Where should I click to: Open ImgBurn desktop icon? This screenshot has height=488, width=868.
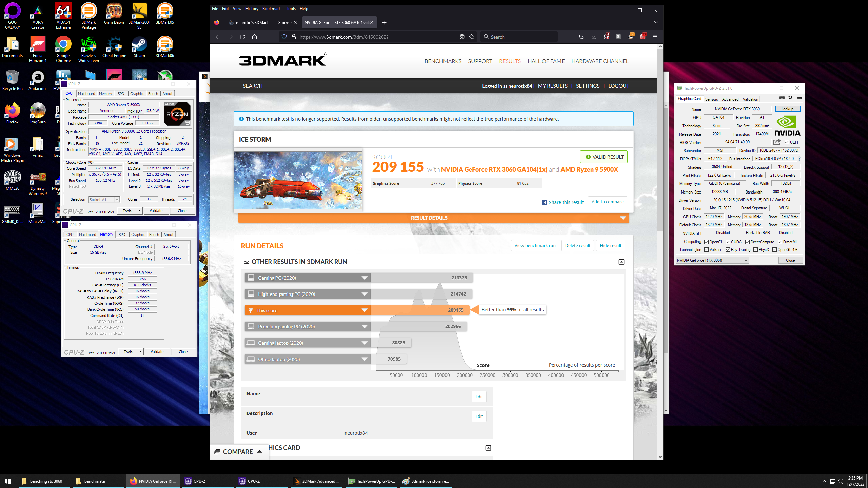(x=38, y=114)
